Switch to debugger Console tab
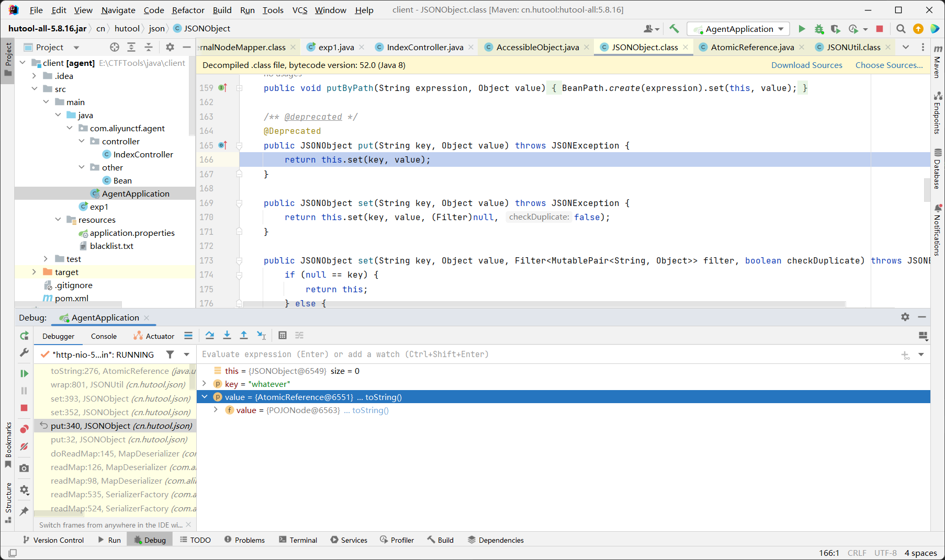 point(104,336)
